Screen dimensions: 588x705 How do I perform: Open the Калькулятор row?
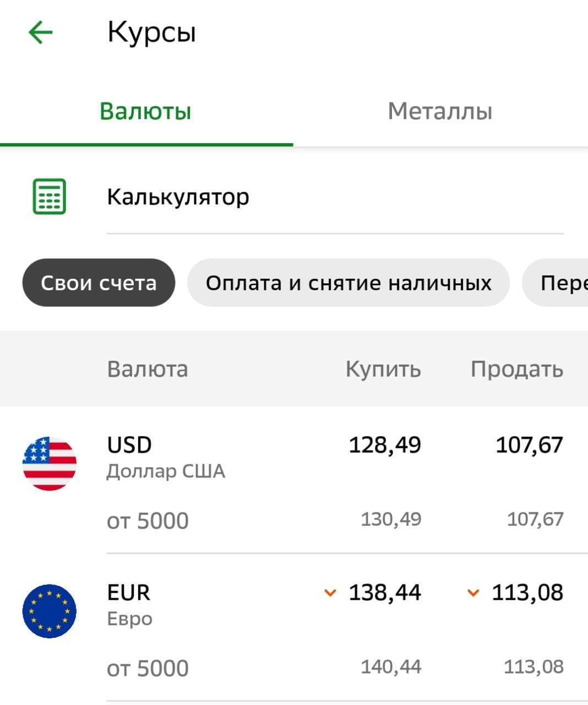coord(178,197)
